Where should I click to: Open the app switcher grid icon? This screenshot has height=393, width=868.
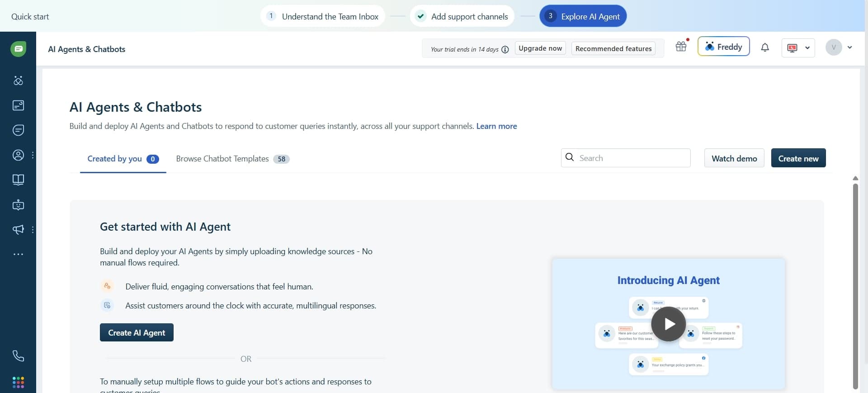click(18, 382)
